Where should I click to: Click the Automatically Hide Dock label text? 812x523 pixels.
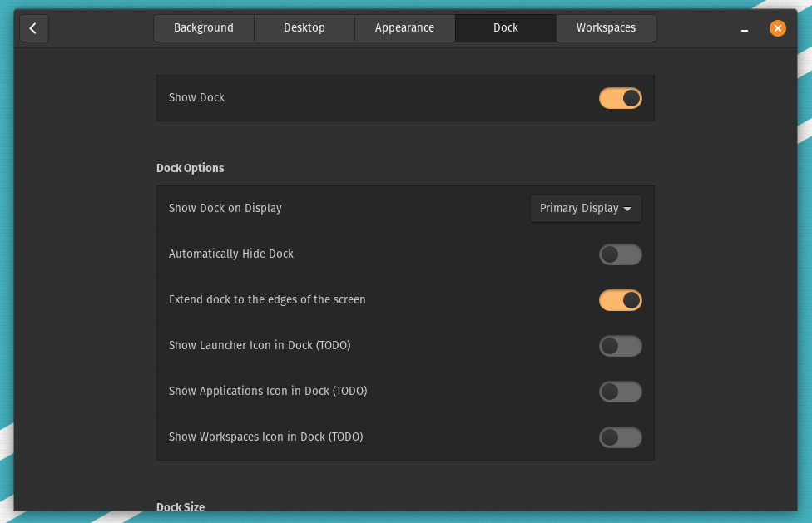pyautogui.click(x=231, y=254)
